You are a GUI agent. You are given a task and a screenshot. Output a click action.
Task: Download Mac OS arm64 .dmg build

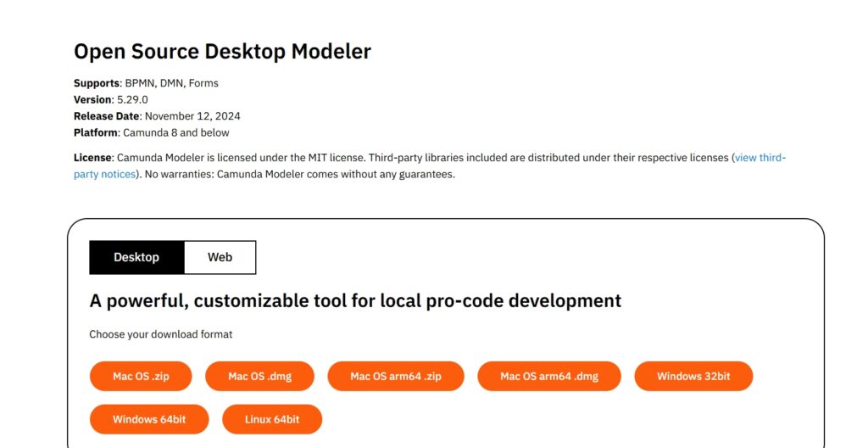click(549, 377)
